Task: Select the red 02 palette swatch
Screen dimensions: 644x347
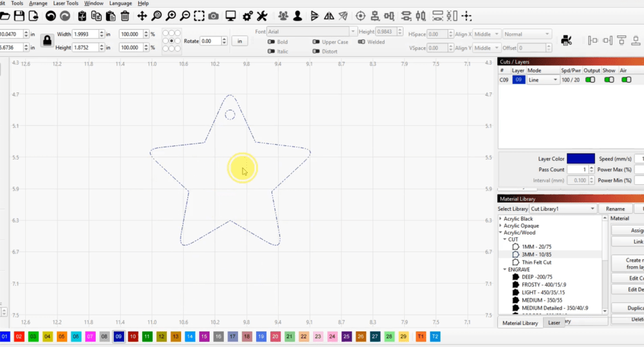Action: click(19, 337)
